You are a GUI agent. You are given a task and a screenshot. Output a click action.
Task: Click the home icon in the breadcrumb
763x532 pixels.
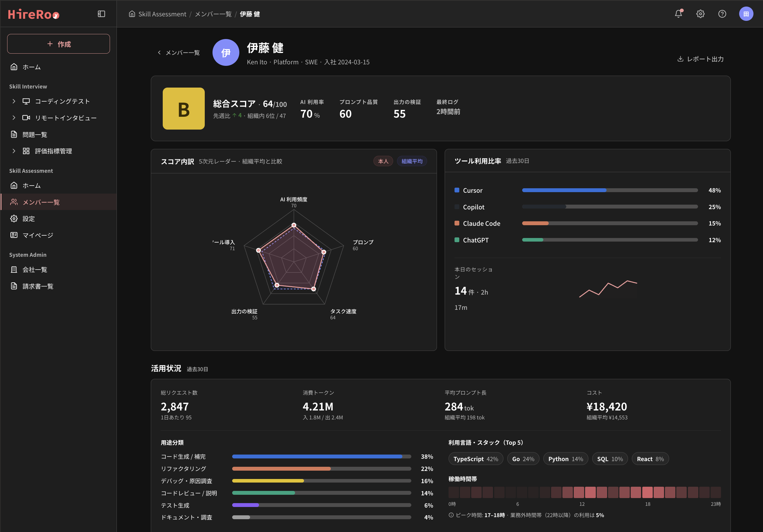pyautogui.click(x=132, y=14)
